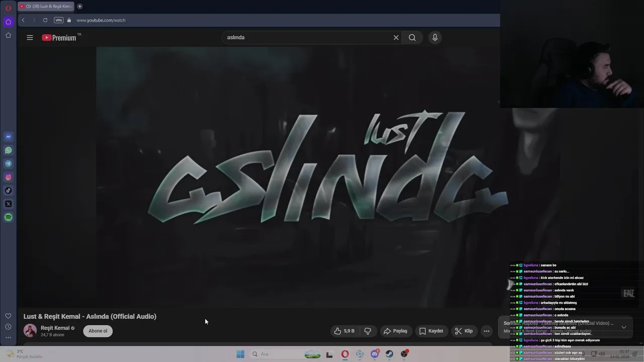
Task: Dislike the video with thumbs down
Action: coord(368,331)
